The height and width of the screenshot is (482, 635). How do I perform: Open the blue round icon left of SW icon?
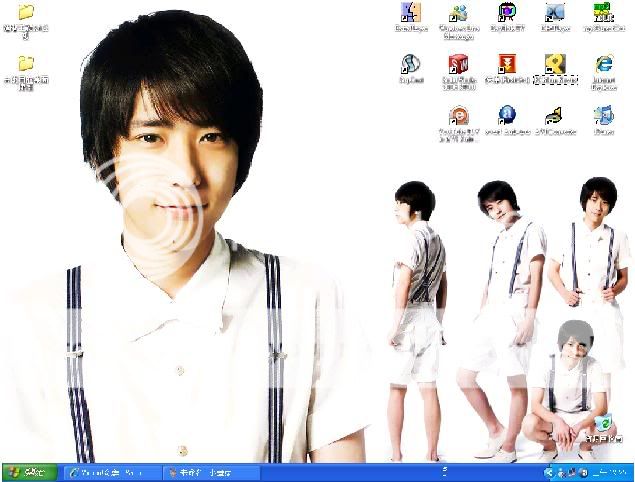click(x=410, y=66)
